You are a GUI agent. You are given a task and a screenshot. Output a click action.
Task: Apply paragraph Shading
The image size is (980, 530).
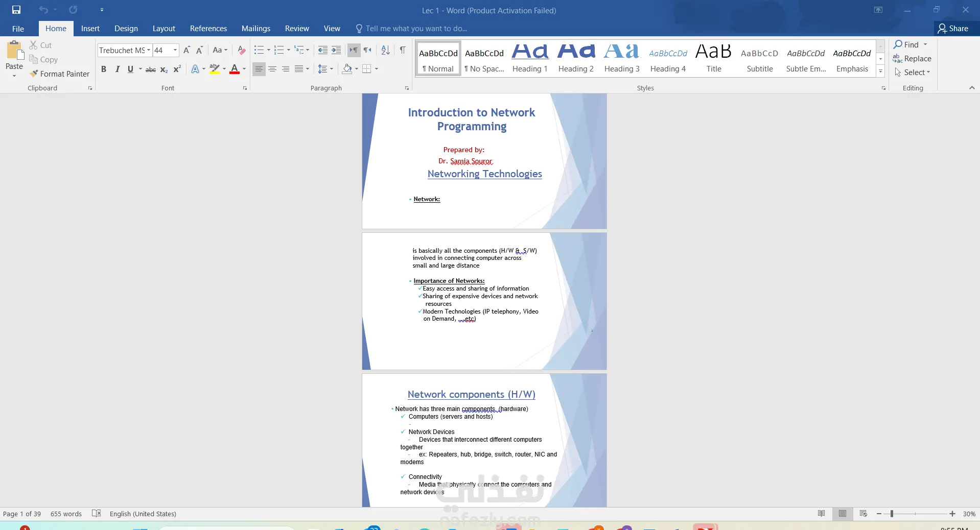[347, 69]
